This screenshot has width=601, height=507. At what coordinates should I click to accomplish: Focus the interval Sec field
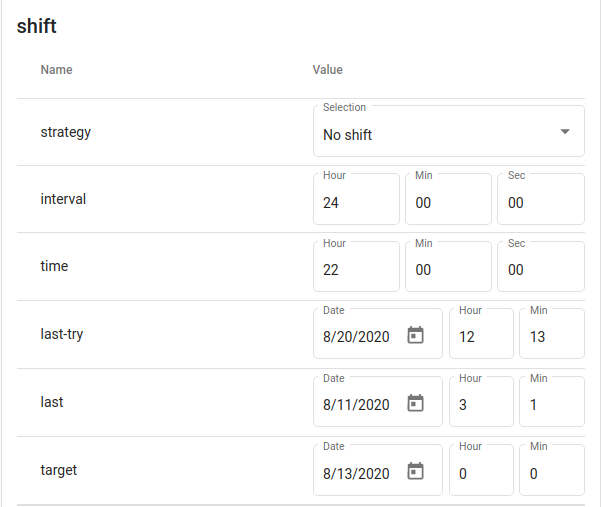[541, 199]
